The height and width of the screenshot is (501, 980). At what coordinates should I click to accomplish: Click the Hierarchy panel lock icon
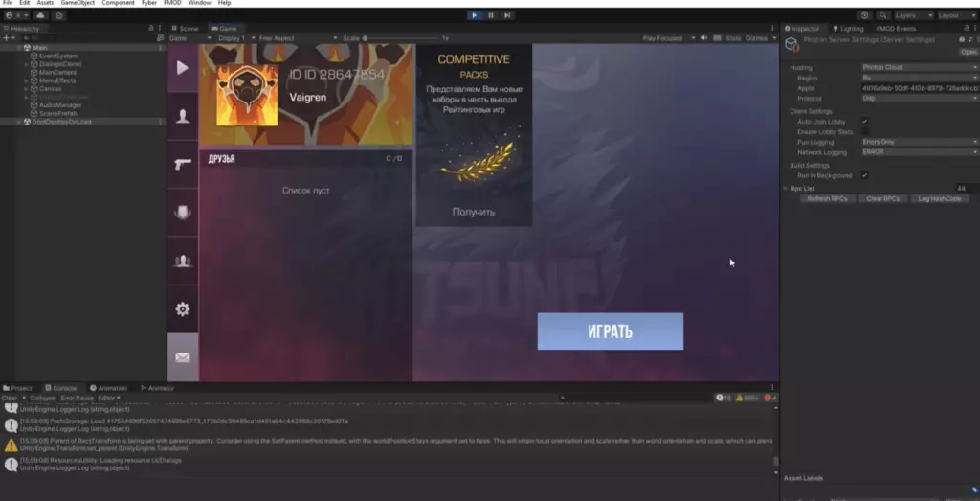150,28
